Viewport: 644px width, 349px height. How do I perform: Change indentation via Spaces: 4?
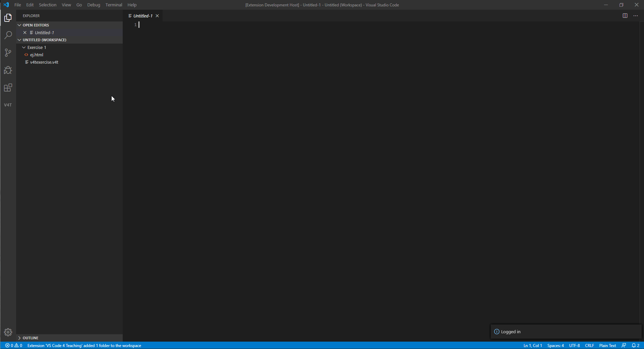click(555, 345)
